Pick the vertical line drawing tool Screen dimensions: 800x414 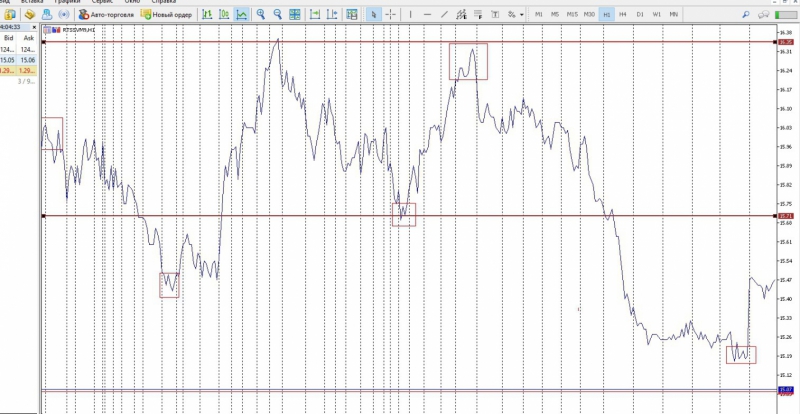coord(410,14)
